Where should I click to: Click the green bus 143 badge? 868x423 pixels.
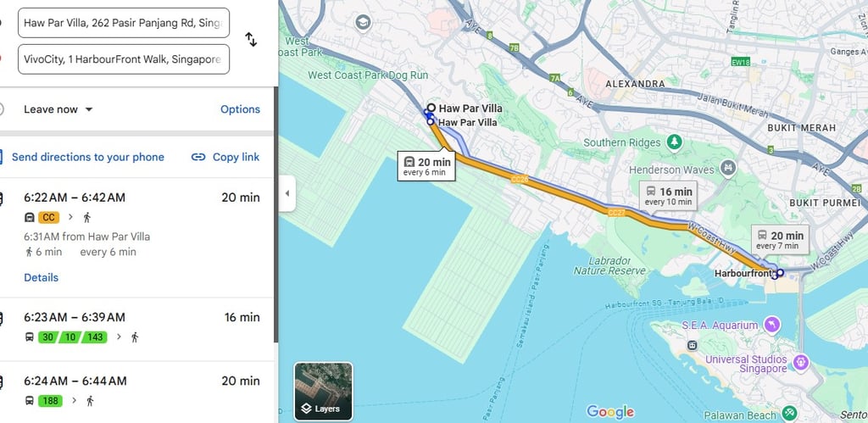95,337
